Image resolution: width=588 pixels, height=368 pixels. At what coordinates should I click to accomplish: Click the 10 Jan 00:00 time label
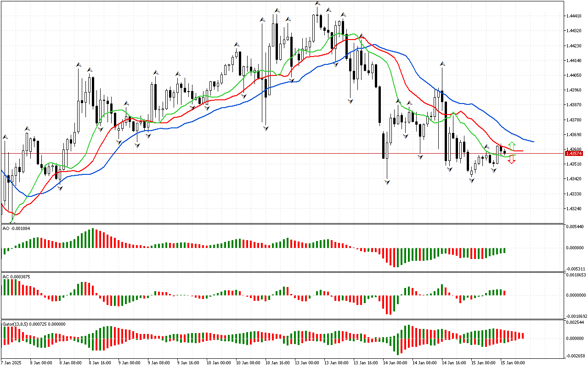pyautogui.click(x=219, y=362)
